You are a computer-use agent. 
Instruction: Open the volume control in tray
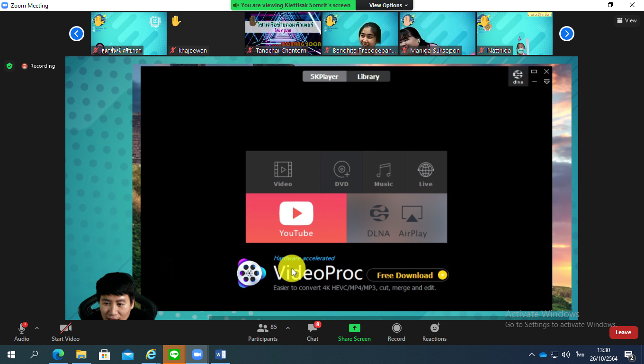click(566, 355)
